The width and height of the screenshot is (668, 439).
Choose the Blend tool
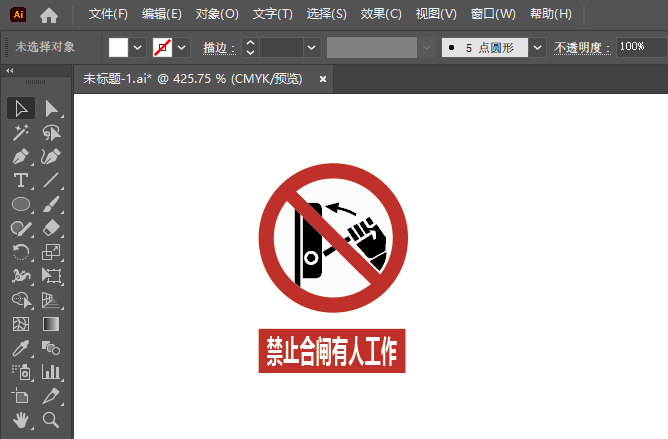pos(51,348)
